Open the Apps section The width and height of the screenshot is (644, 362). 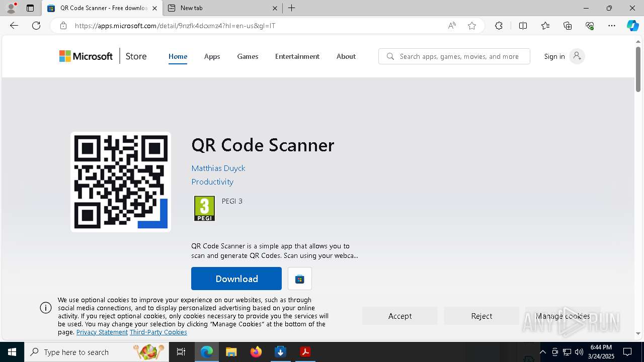tap(212, 56)
